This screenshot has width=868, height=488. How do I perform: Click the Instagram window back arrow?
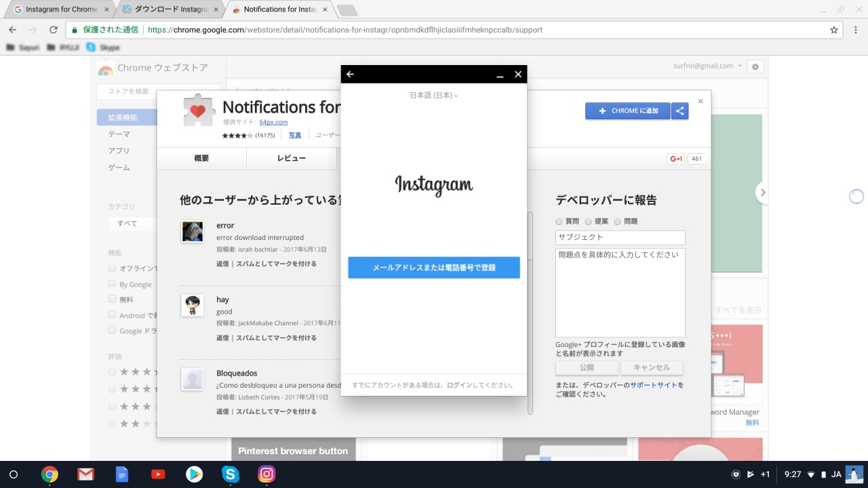coord(350,74)
